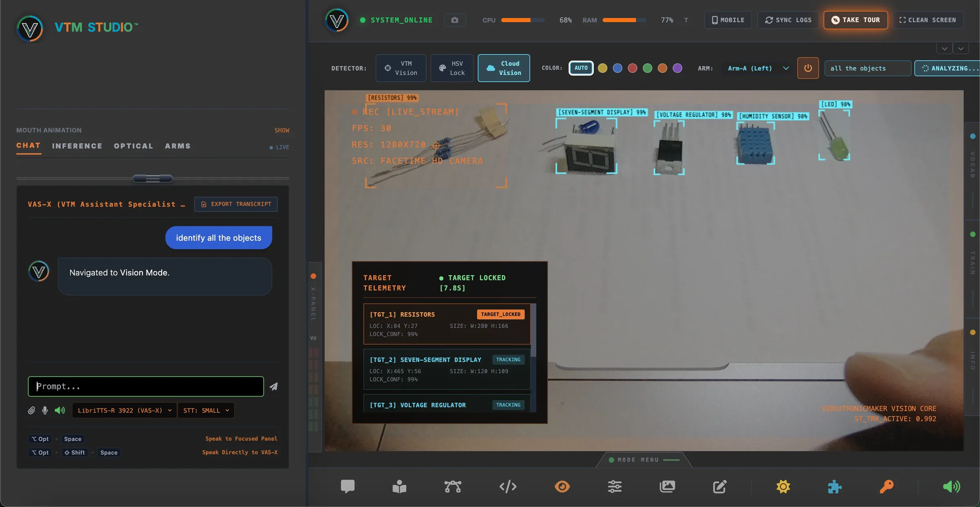Send the prompt with paper plane icon
Image resolution: width=980 pixels, height=507 pixels.
point(274,386)
